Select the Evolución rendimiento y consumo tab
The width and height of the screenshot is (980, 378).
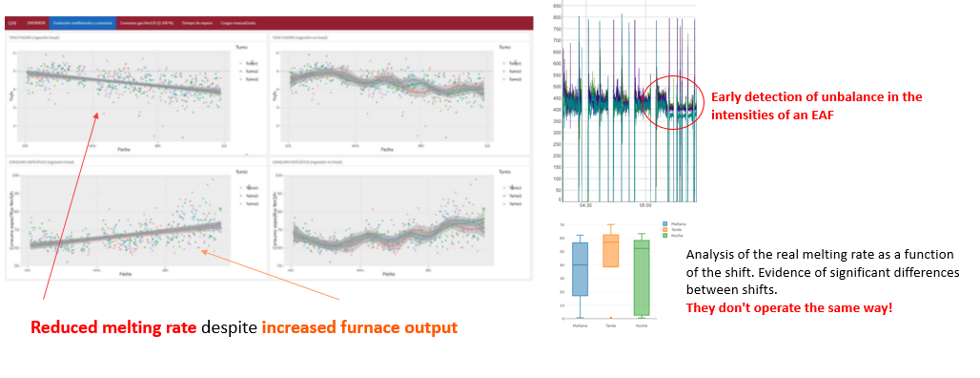point(83,23)
